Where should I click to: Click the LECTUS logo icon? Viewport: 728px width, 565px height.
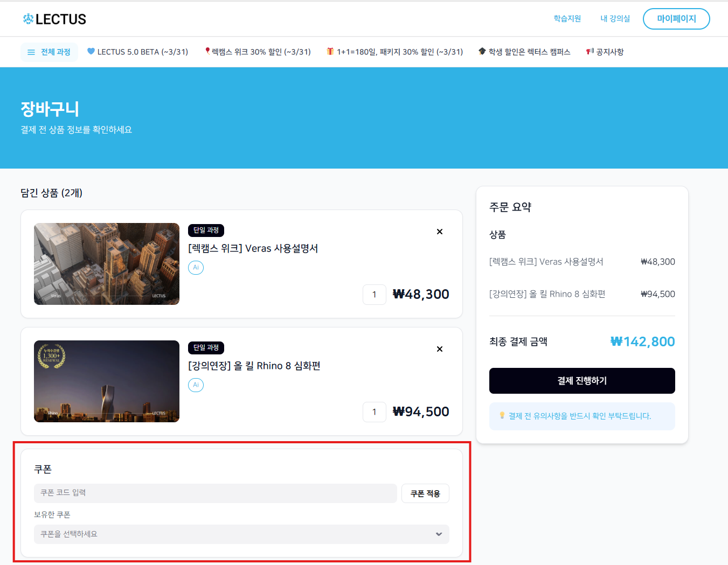(28, 19)
